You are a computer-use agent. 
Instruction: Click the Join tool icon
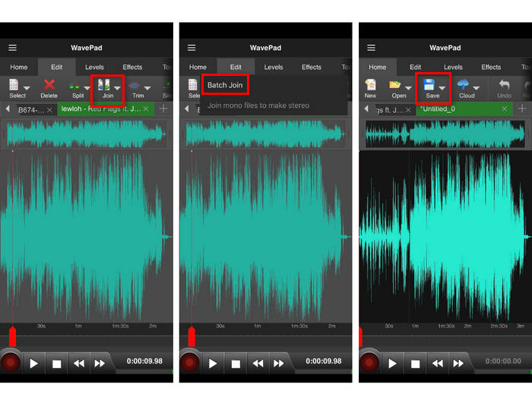pos(104,85)
